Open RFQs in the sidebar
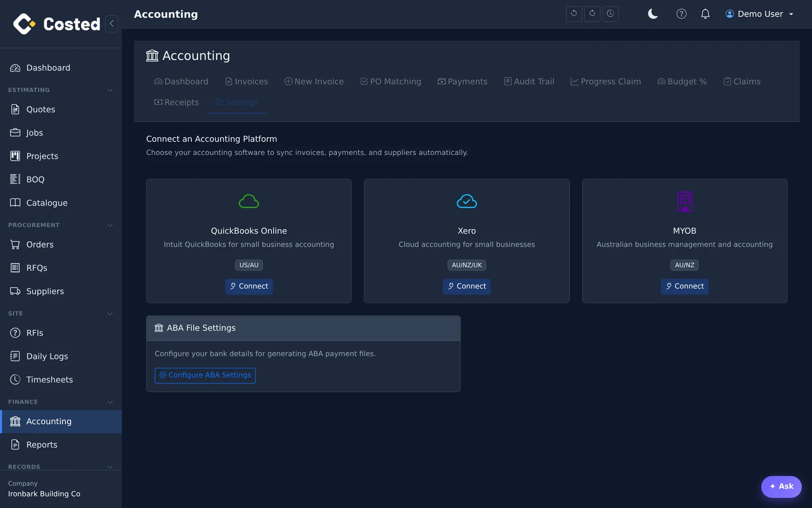The height and width of the screenshot is (508, 812). tap(61, 268)
